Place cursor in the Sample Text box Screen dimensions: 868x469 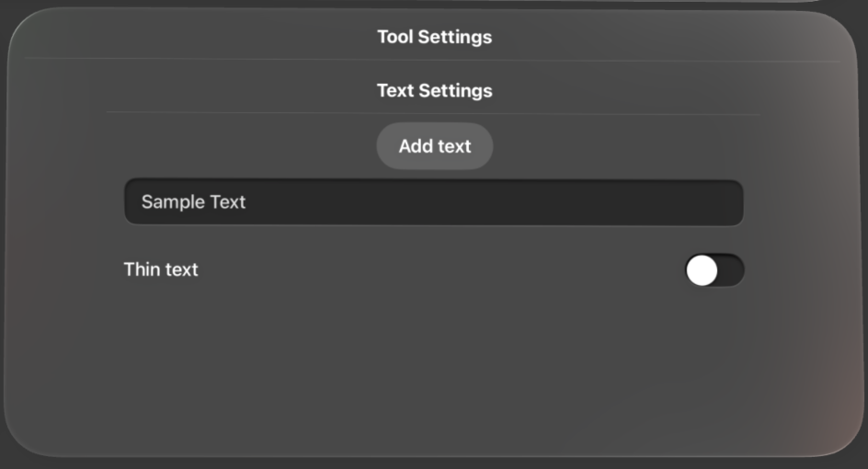point(433,202)
